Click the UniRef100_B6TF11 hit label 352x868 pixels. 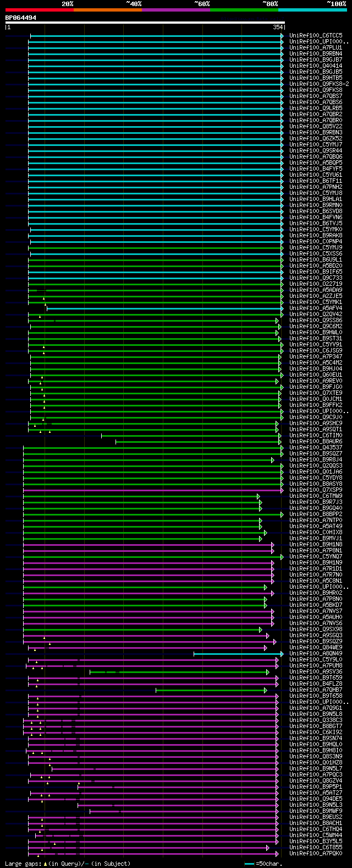316,181
